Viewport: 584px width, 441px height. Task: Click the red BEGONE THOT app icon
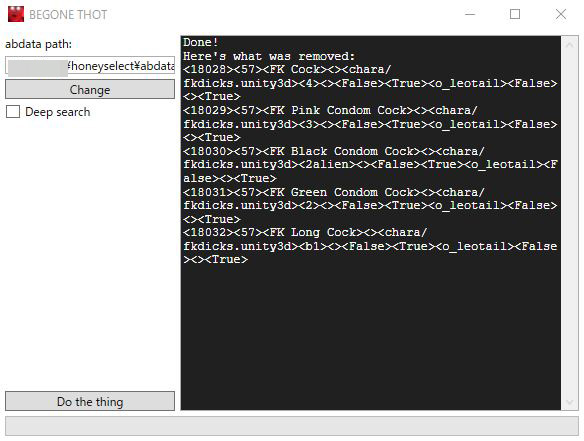(x=16, y=14)
